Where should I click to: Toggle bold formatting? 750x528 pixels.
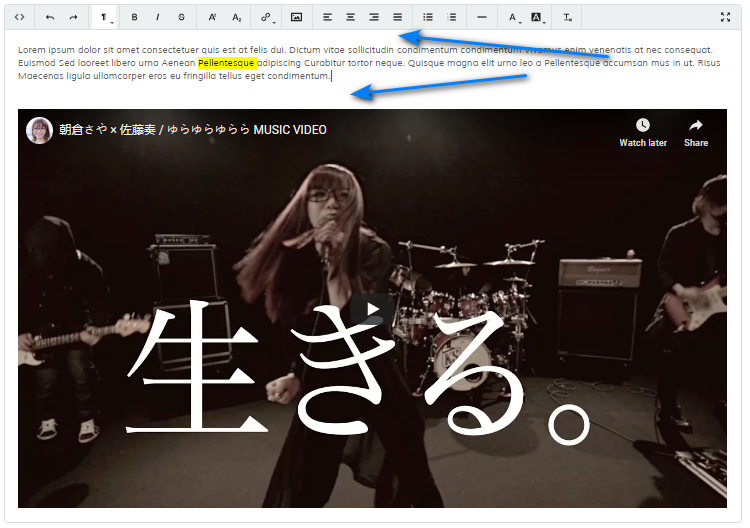[x=134, y=17]
